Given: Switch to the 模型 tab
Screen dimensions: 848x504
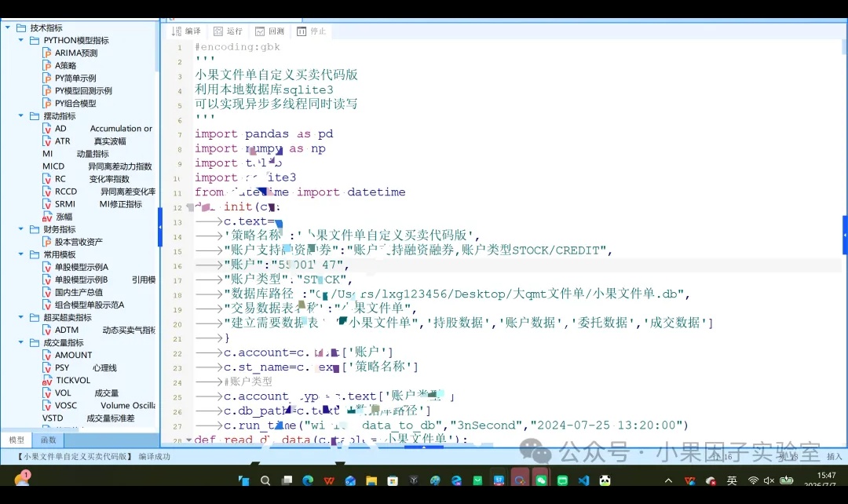Looking at the screenshot, I should tap(16, 440).
